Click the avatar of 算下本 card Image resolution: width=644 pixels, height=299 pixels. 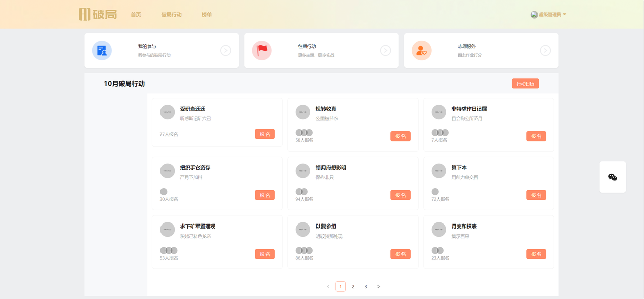pos(439,171)
